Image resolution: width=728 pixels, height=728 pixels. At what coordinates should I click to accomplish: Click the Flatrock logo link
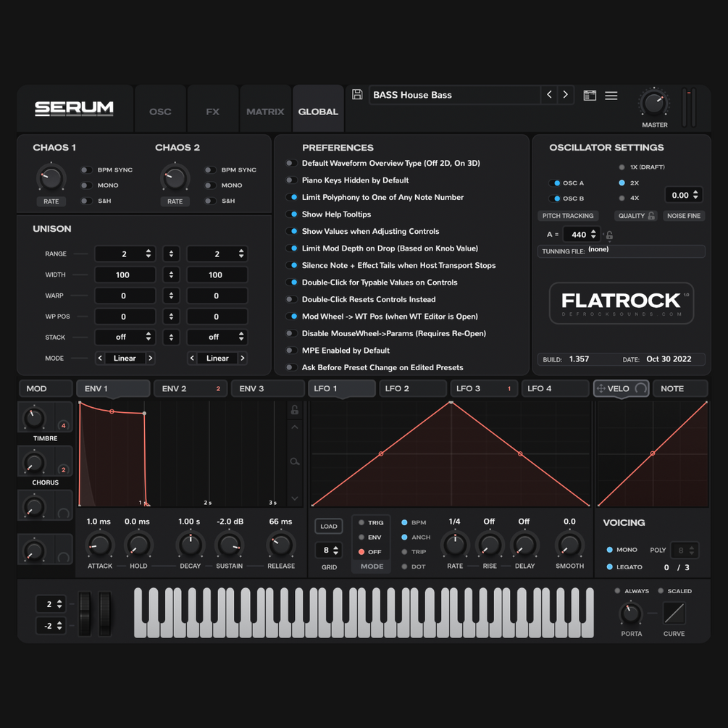(622, 303)
